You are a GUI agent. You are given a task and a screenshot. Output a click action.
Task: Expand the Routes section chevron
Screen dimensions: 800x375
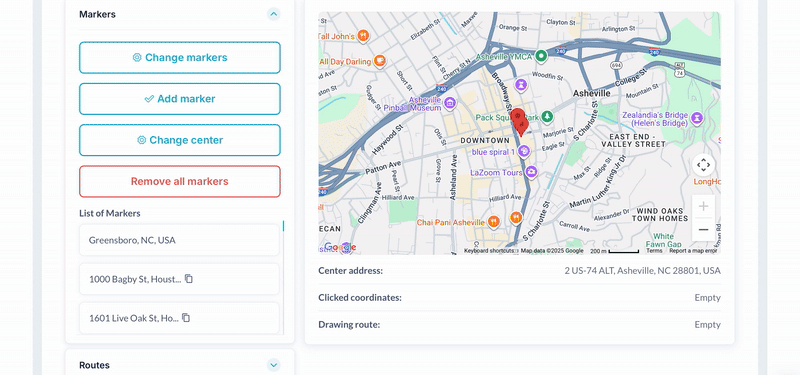(273, 365)
